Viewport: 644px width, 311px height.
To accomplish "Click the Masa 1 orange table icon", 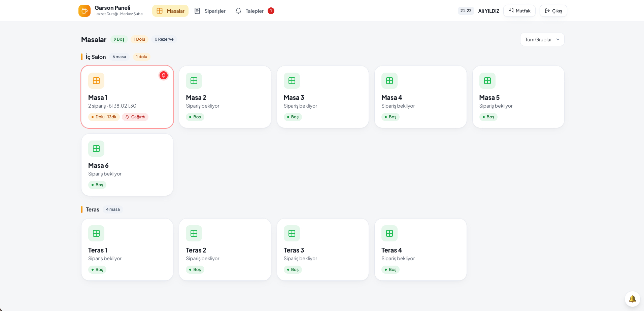I will point(96,81).
